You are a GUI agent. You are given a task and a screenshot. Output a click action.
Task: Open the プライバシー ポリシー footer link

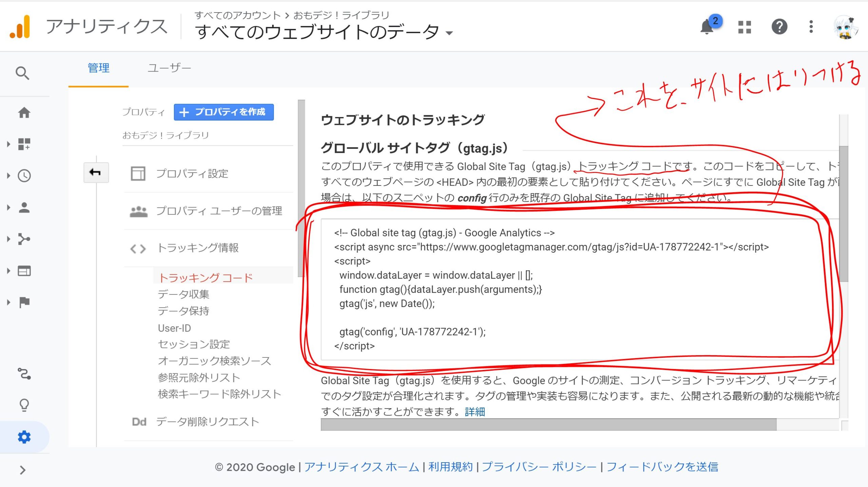click(539, 467)
